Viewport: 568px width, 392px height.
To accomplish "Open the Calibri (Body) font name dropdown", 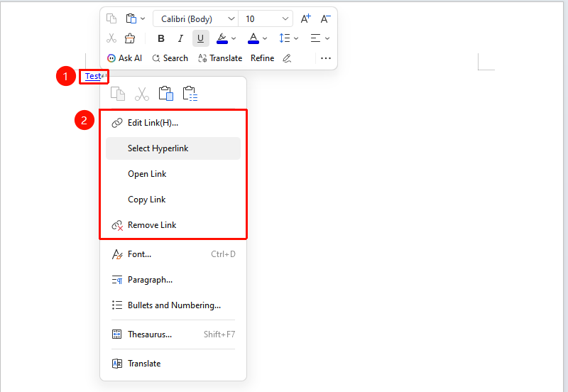I will (x=196, y=19).
